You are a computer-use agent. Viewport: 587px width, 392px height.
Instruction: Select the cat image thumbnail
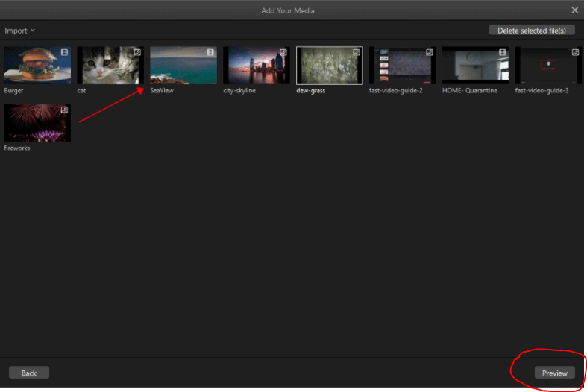[110, 65]
